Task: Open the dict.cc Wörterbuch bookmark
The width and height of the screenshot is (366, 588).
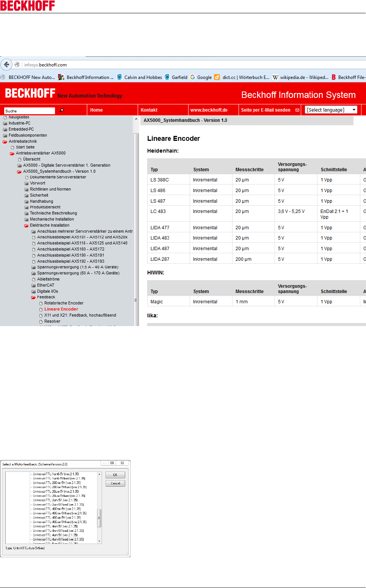Action: coord(242,77)
